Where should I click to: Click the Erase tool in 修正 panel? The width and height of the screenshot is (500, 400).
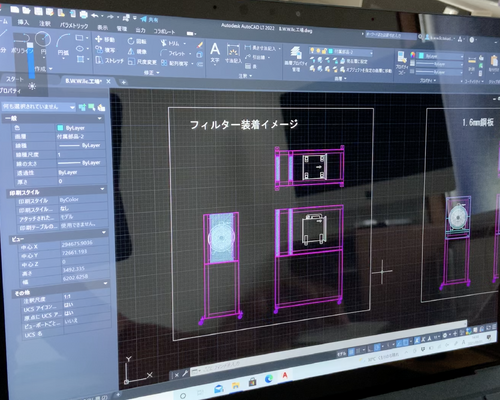click(x=200, y=45)
